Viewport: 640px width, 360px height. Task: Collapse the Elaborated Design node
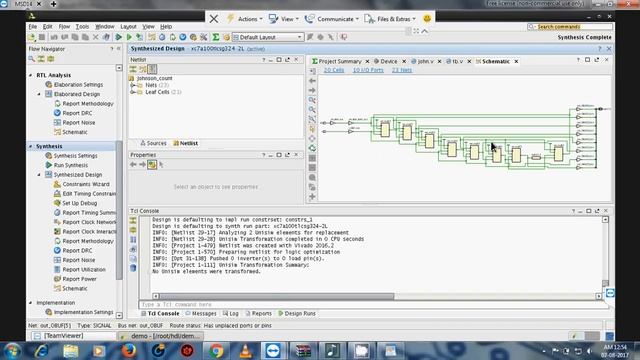pos(39,94)
